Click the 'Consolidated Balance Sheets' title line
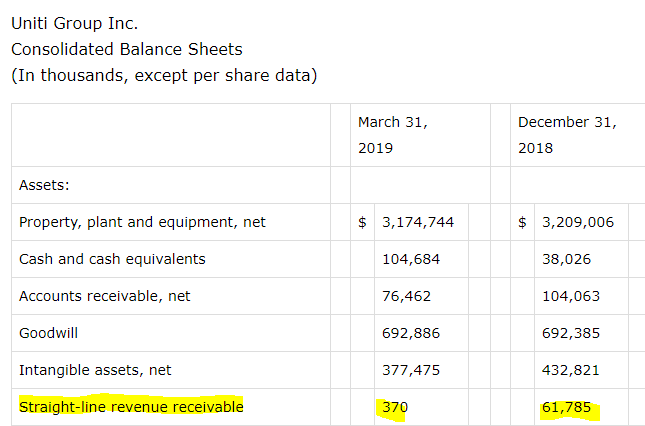 (127, 49)
